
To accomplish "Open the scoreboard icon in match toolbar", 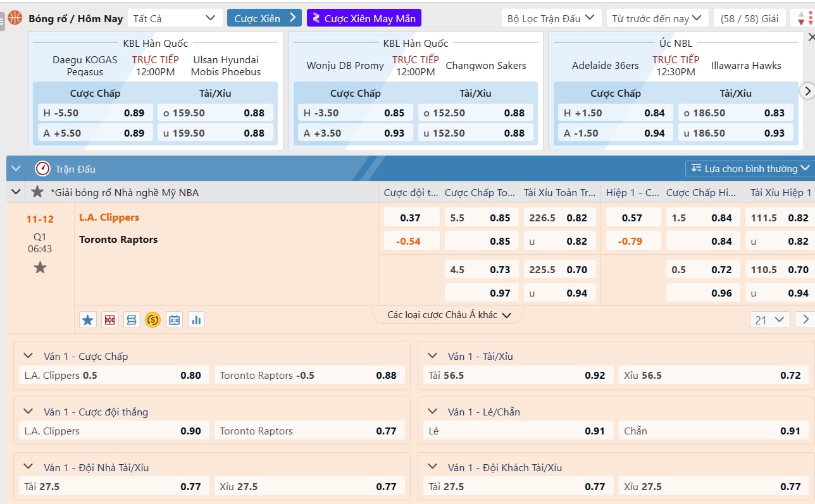I will [175, 320].
